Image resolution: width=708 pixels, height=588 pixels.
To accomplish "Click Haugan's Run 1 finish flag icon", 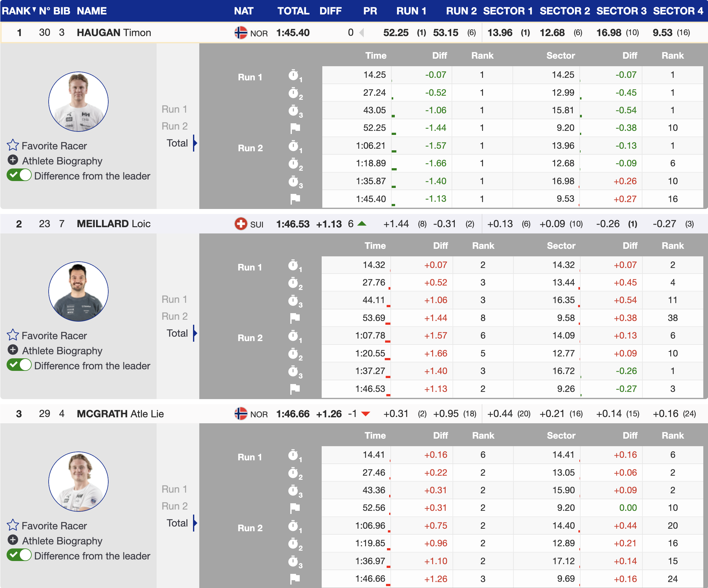I will (x=295, y=128).
